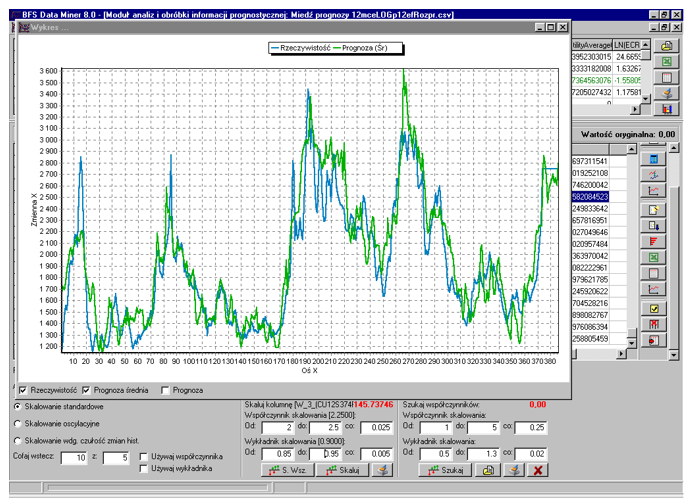
Task: Click the co field showing 0.02
Action: 531,453
